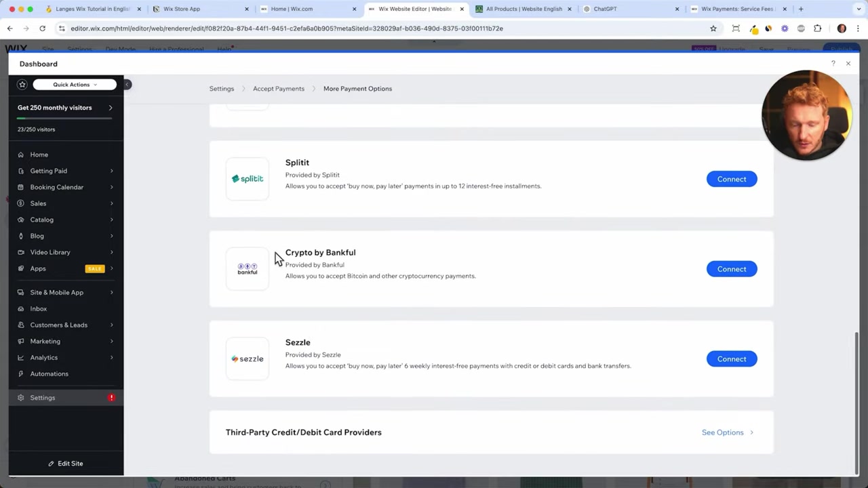See Options for third-party card providers
This screenshot has width=868, height=488.
[x=728, y=432]
